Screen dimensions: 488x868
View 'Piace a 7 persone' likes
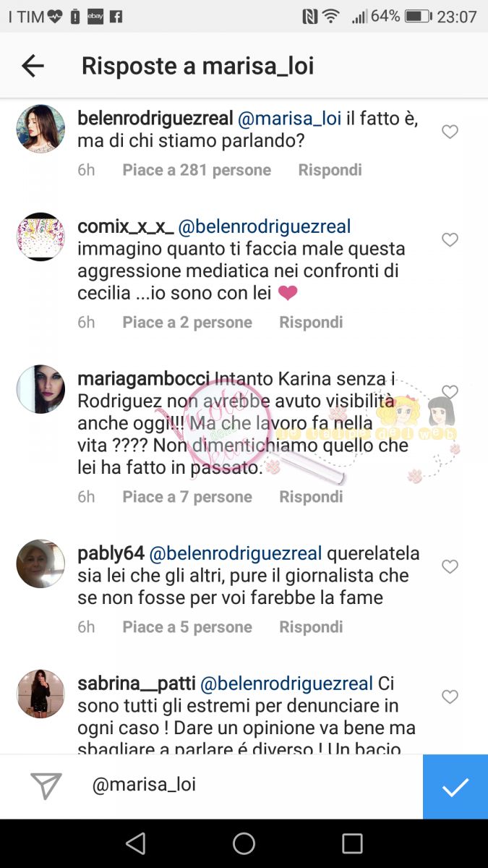pyautogui.click(x=187, y=497)
